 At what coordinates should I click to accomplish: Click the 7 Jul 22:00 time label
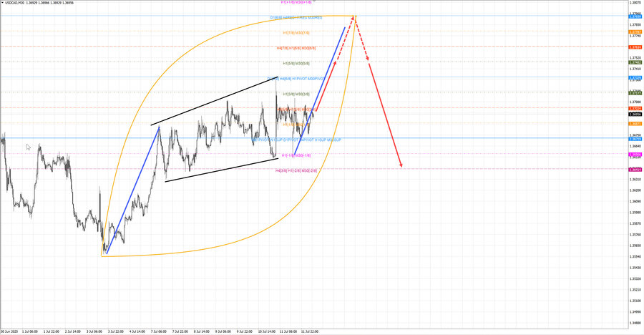[x=180, y=331]
